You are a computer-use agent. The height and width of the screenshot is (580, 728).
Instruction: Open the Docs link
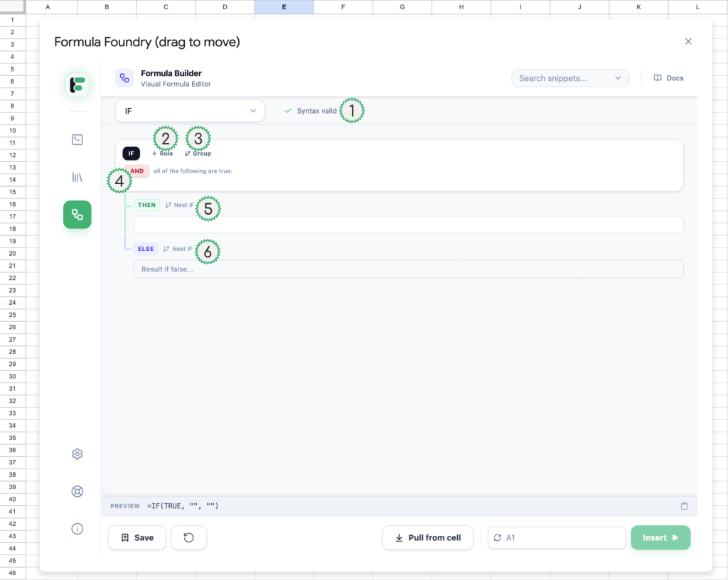tap(668, 78)
